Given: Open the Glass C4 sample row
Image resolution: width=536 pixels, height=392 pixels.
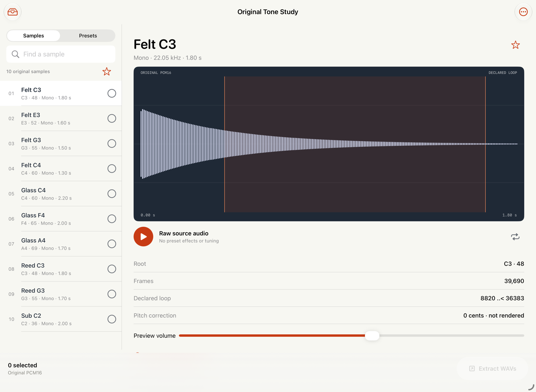Looking at the screenshot, I should 61,194.
